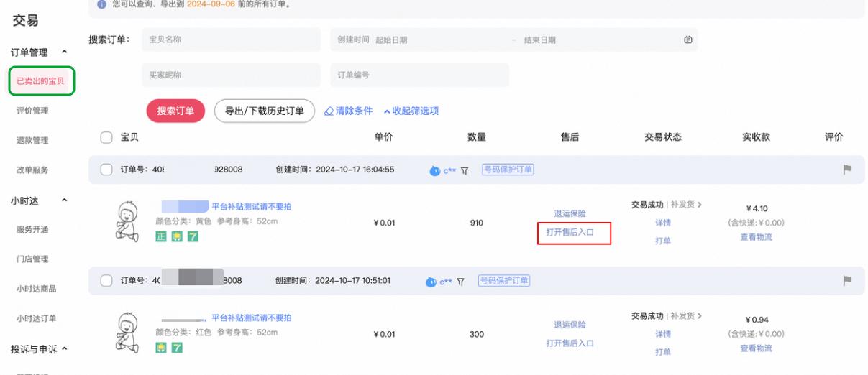Click the 宝贝名称 search field
This screenshot has width=868, height=375.
tap(232, 40)
